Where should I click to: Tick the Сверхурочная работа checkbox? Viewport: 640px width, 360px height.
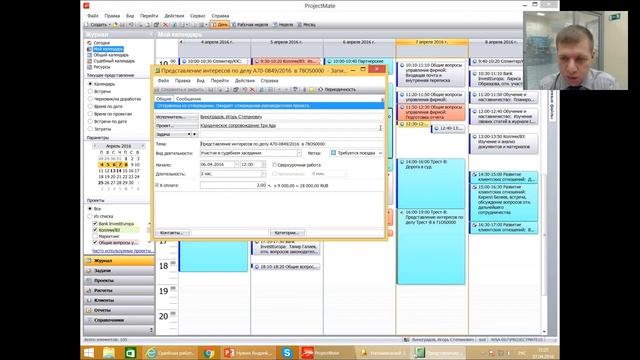coord(274,165)
